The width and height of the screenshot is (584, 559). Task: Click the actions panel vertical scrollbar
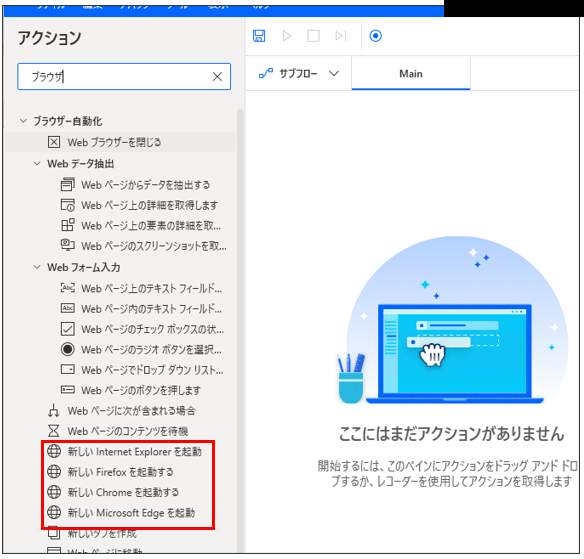(x=240, y=331)
